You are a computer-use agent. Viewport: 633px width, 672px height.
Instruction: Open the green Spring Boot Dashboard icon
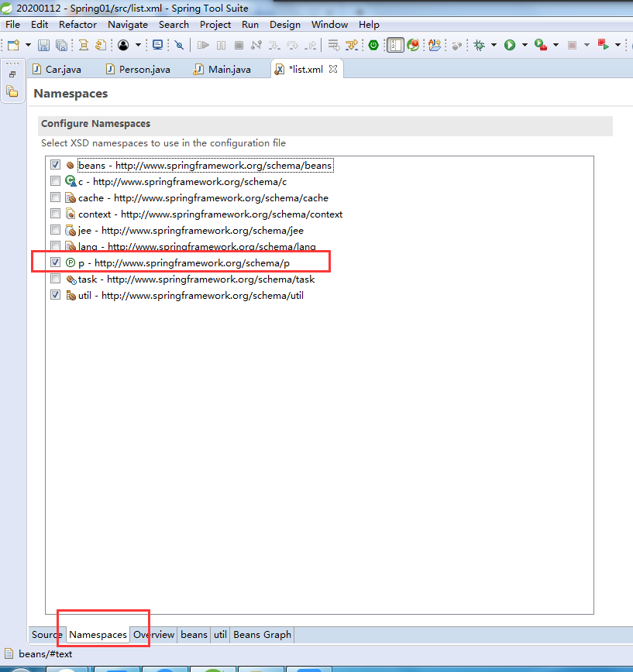373,45
